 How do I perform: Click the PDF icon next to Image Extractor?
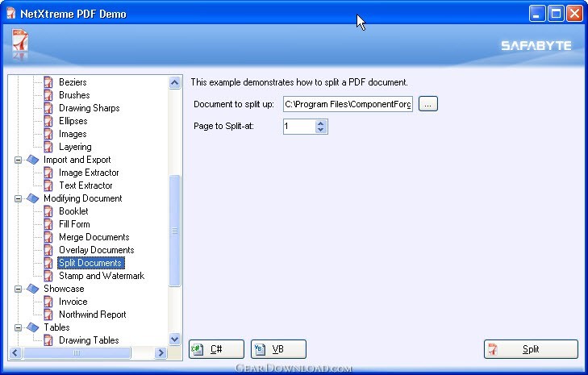point(48,173)
